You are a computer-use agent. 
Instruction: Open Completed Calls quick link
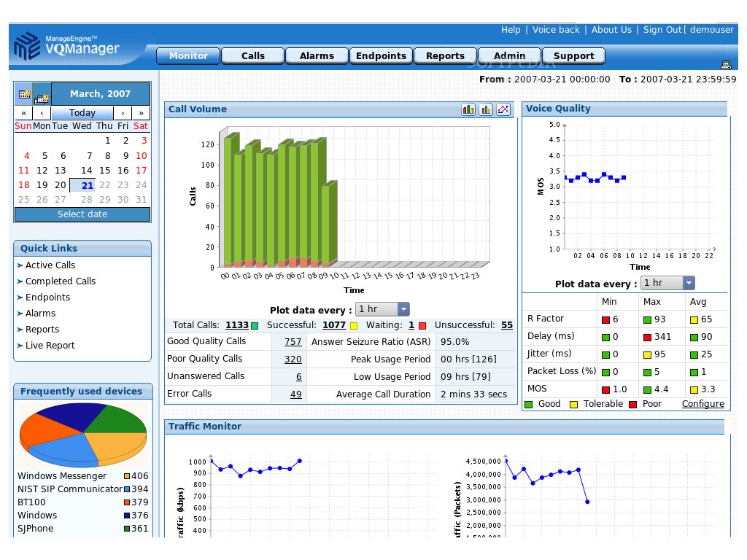click(x=61, y=281)
